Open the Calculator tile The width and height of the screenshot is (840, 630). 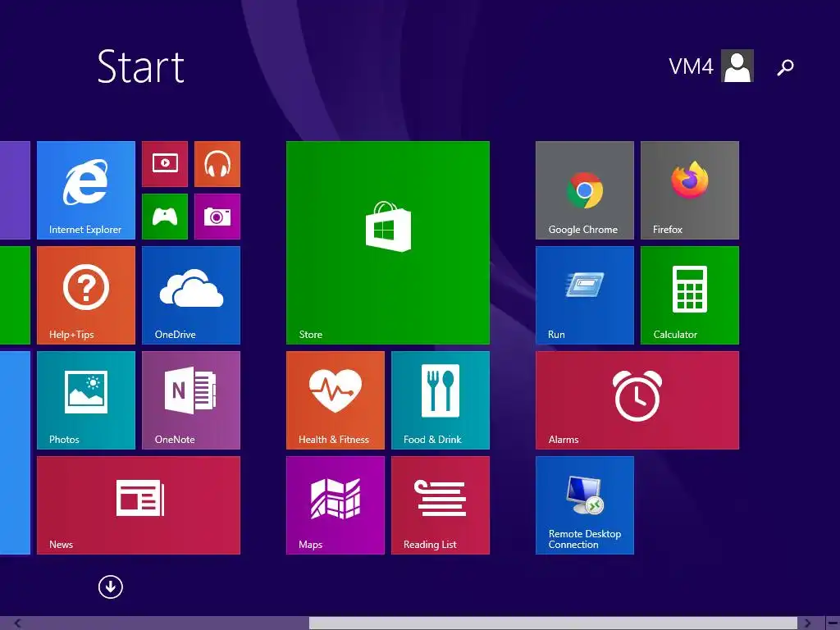click(x=690, y=295)
